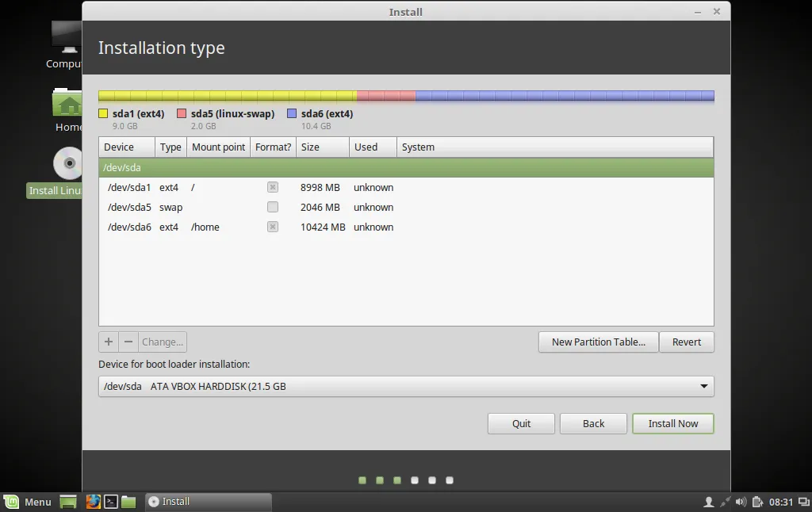Sort partitions by the Size column header
Screen dimensions: 812x512
coord(323,147)
